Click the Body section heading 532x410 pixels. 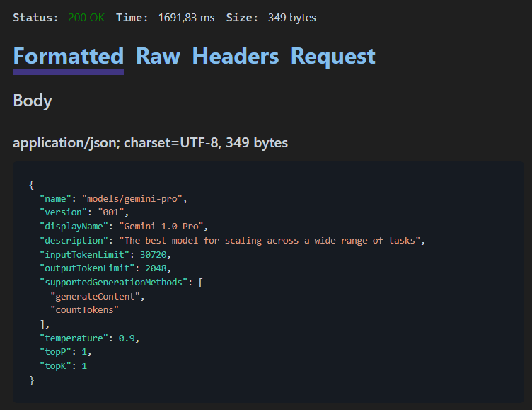(x=33, y=101)
